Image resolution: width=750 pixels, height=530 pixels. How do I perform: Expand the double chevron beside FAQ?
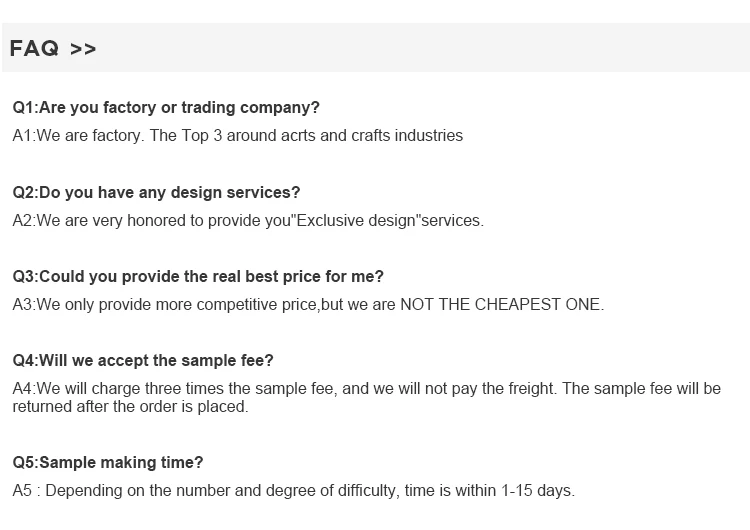(83, 49)
